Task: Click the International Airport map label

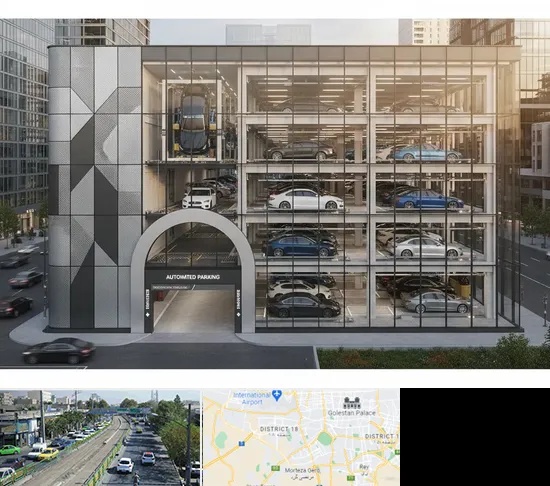Action: tap(251, 398)
